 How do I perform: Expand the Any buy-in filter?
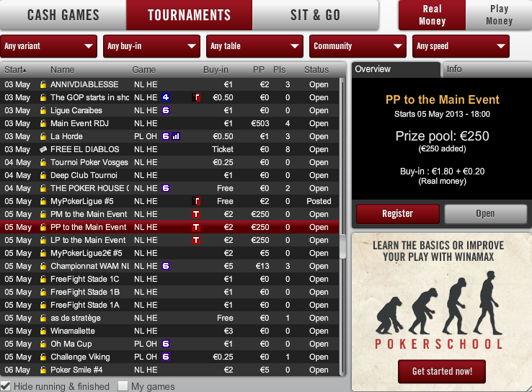tap(151, 46)
